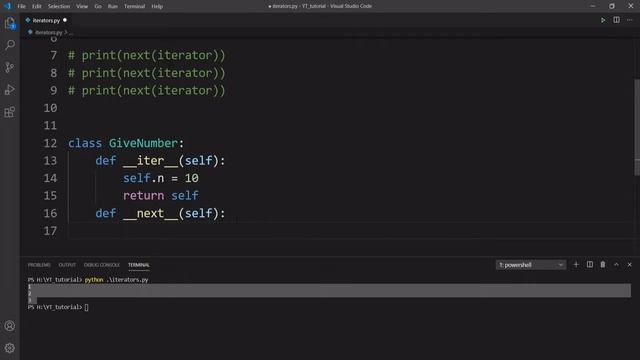Open the Extensions view
The height and width of the screenshot is (360, 640).
click(x=10, y=112)
